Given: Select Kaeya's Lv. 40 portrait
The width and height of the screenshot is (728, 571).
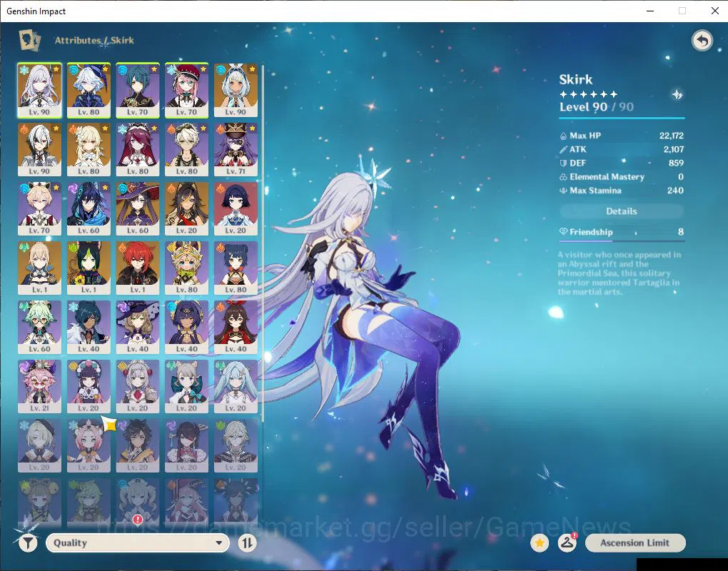Looking at the screenshot, I should point(89,328).
